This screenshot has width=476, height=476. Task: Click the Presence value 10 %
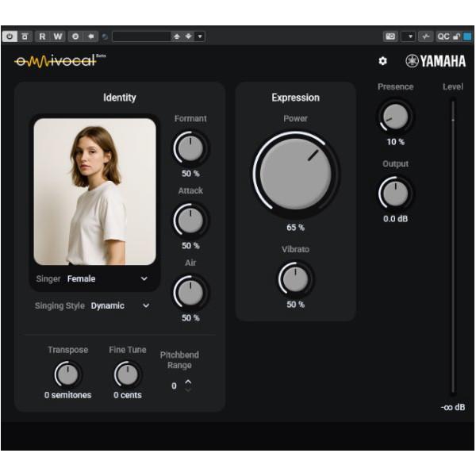point(396,142)
